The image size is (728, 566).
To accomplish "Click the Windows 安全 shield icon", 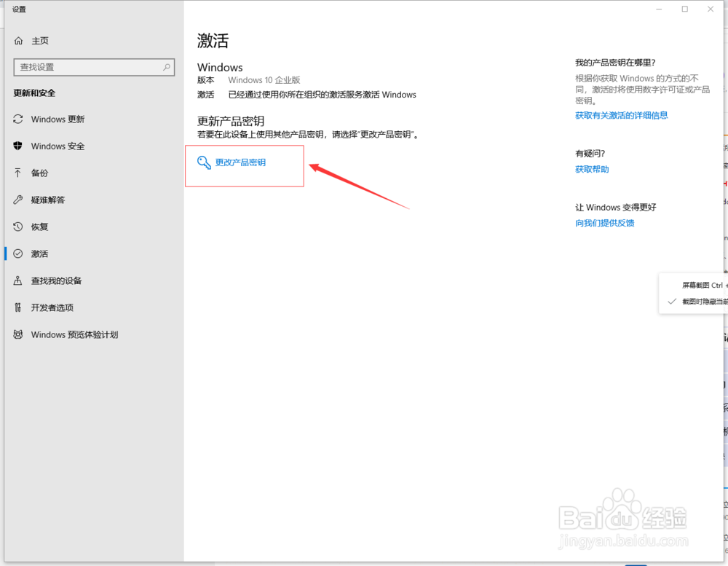I will (18, 146).
